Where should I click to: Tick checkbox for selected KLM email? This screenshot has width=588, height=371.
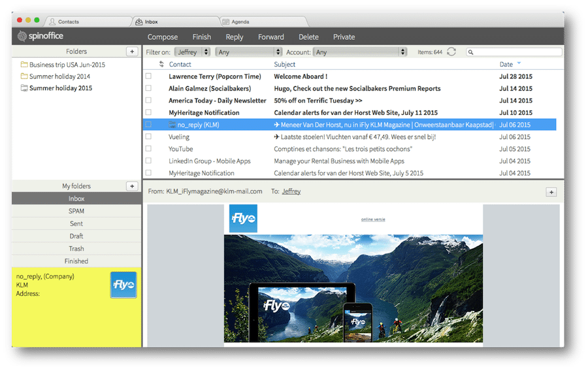tap(148, 124)
